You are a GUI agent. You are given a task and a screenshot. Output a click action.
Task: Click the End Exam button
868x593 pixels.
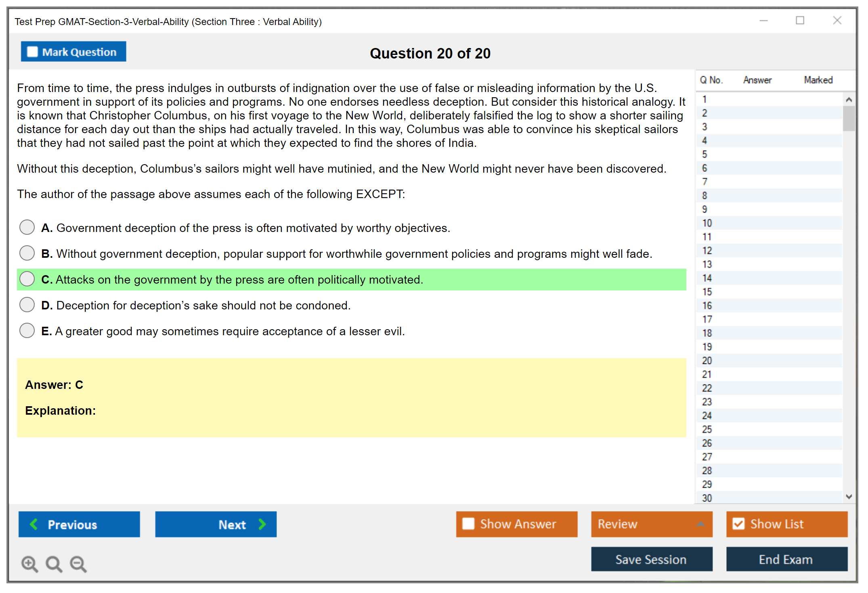786,559
